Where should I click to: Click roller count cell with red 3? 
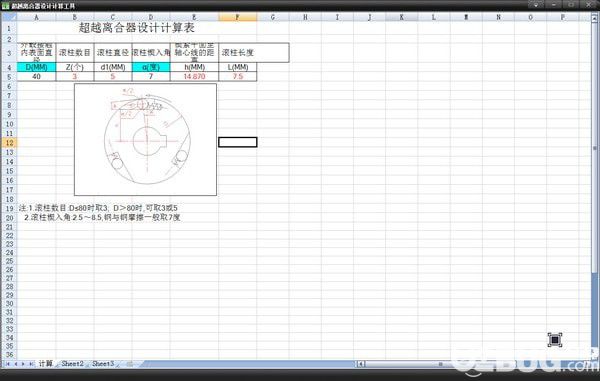[75, 77]
